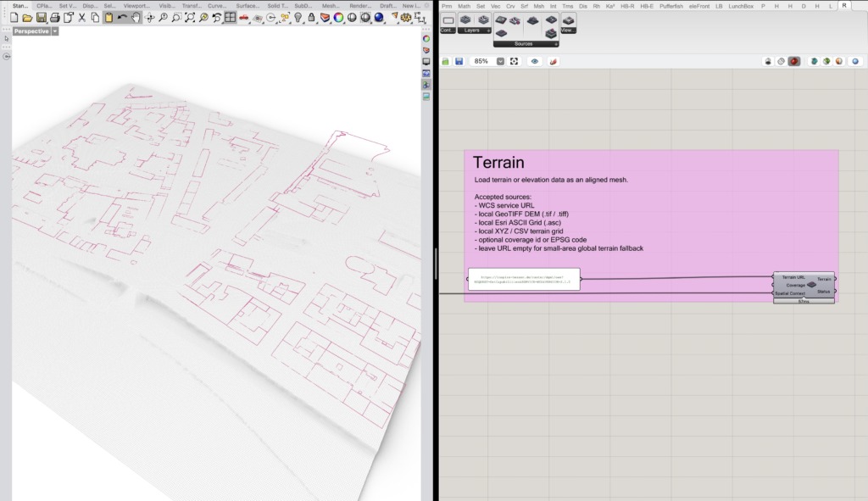Select the LunchBox Grasshopper tab

[741, 6]
